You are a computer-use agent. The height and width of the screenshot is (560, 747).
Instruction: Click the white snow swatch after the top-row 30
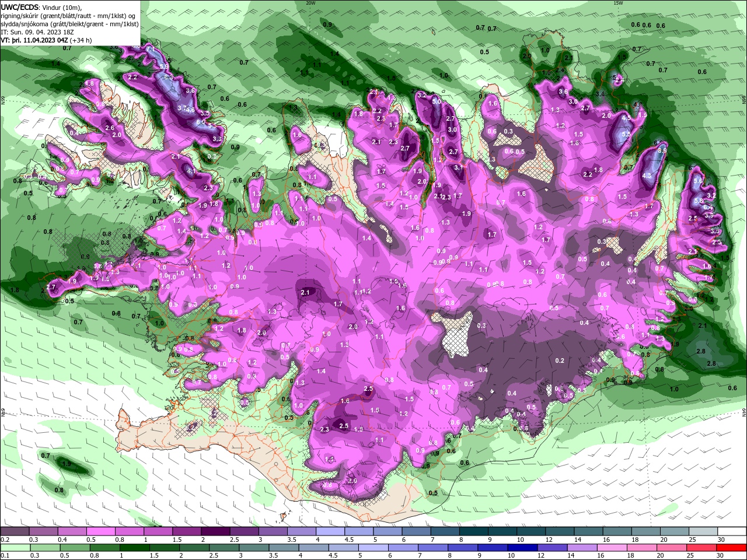click(733, 531)
